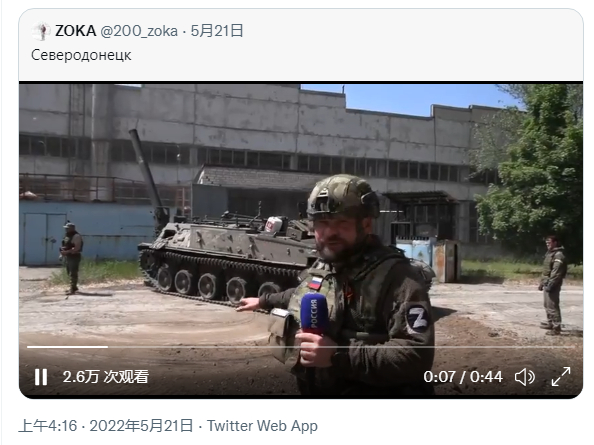Visit the @200_zoka handle link
The width and height of the screenshot is (594, 445).
[x=139, y=31]
